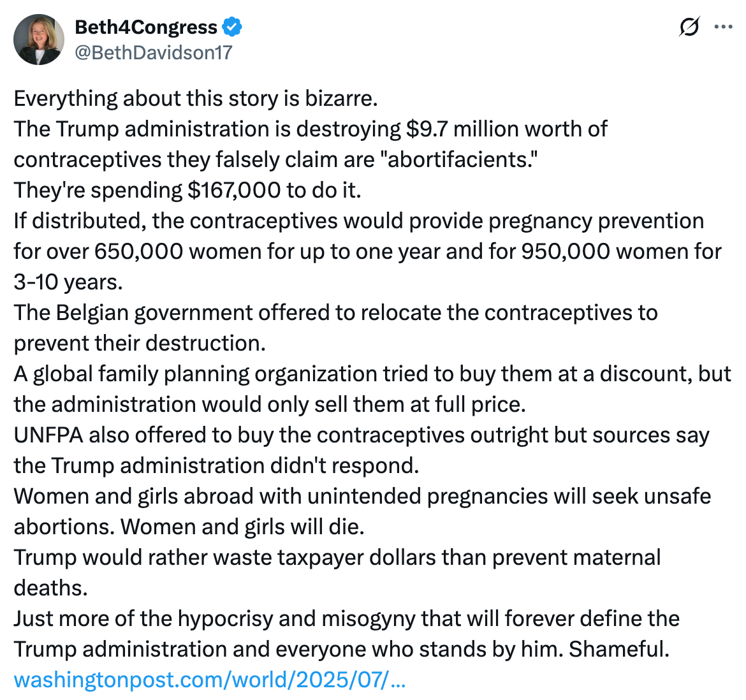Click the 'UNFPA' acronym in the post

tap(48, 435)
